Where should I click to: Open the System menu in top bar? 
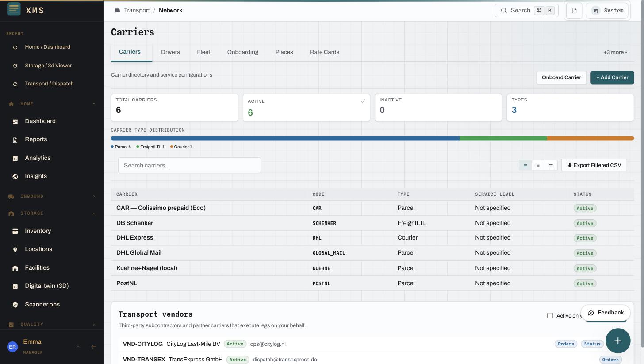click(x=608, y=11)
